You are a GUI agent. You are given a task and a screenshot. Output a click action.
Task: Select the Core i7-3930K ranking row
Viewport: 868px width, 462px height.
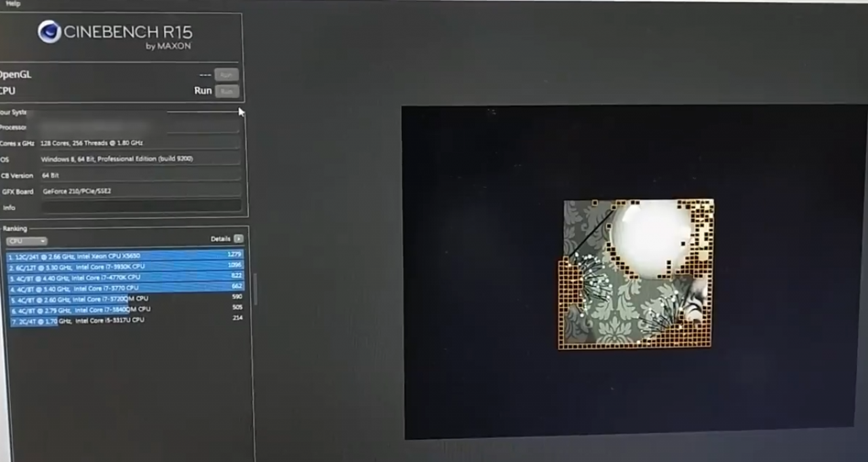(x=125, y=266)
